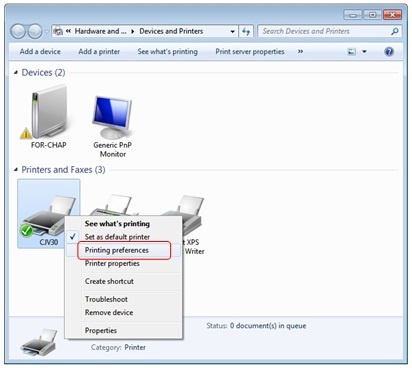This screenshot has width=412, height=368.
Task: Select the Generic PnP Monitor icon
Action: pos(113,117)
